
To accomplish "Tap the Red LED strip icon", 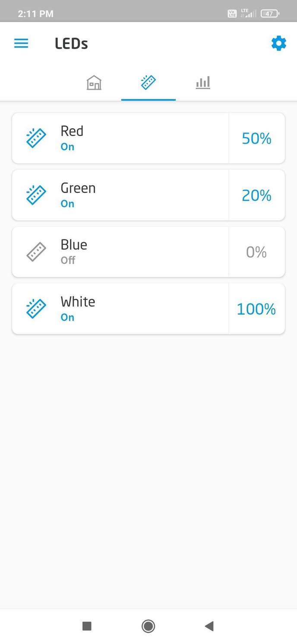I will tap(36, 138).
